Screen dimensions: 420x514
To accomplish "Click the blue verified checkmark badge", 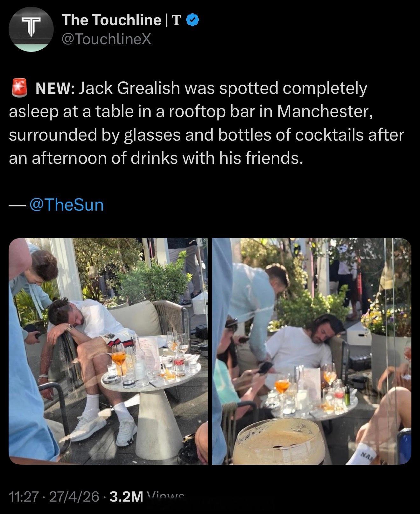I will pyautogui.click(x=192, y=21).
